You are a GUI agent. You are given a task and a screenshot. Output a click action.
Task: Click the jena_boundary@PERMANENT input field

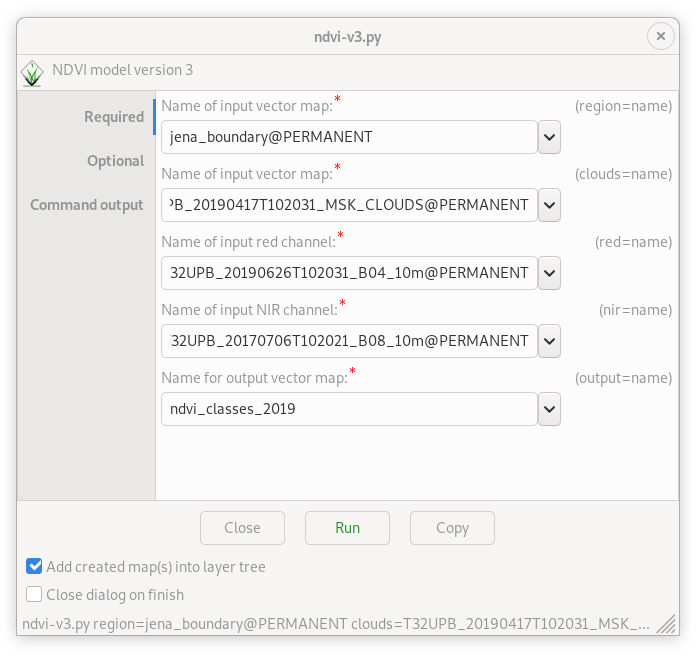pos(349,137)
